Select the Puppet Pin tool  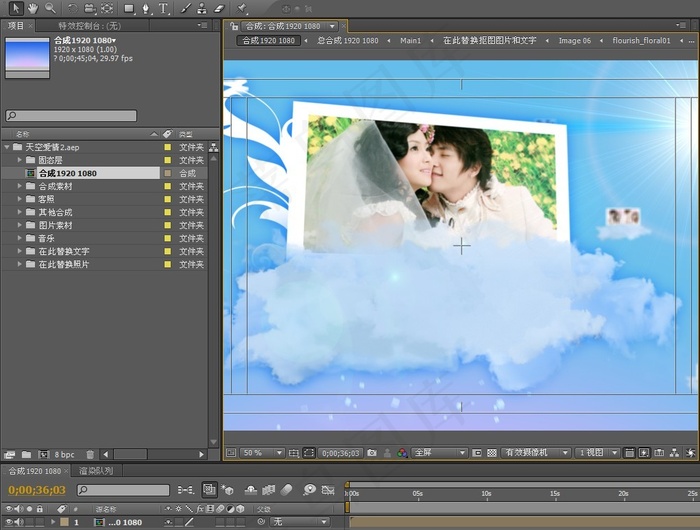(x=242, y=8)
